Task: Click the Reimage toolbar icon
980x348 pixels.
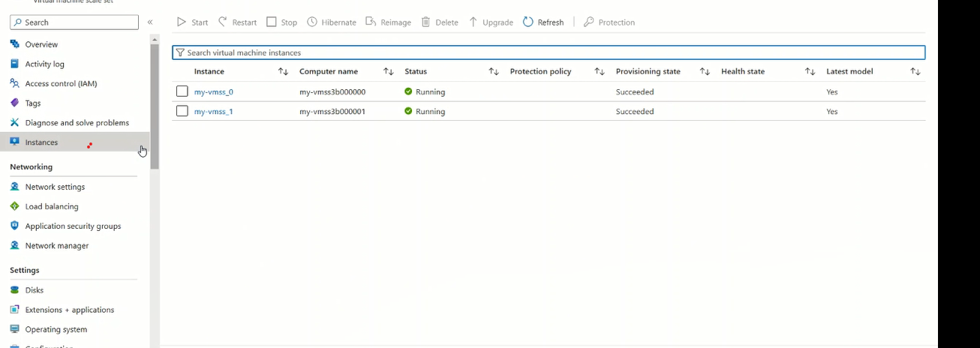Action: pos(371,22)
